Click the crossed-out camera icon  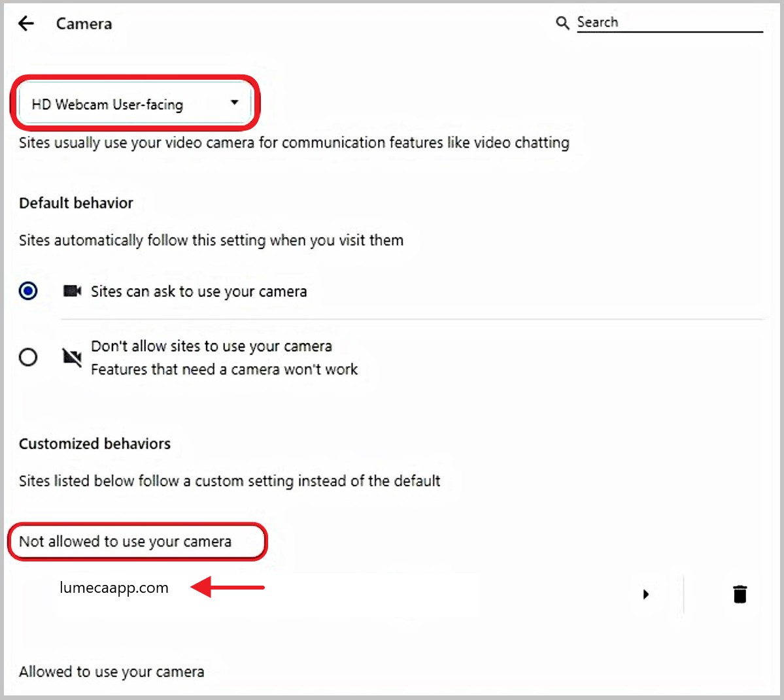pos(72,357)
